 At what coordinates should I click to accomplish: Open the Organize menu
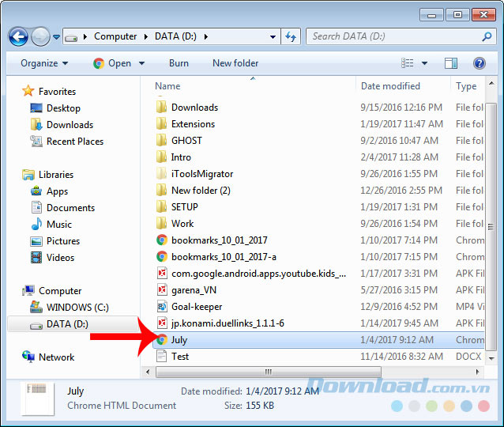coord(44,63)
